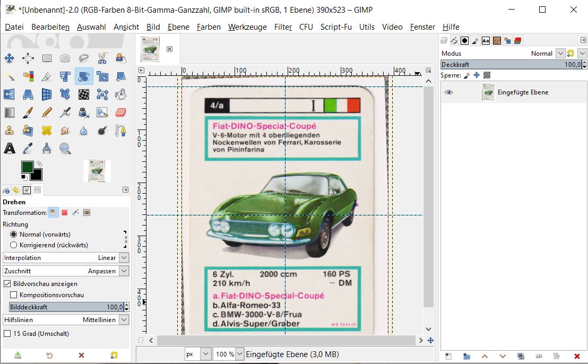Screen dimensions: 588x364
Task: Open the Filter menu
Action: point(283,27)
